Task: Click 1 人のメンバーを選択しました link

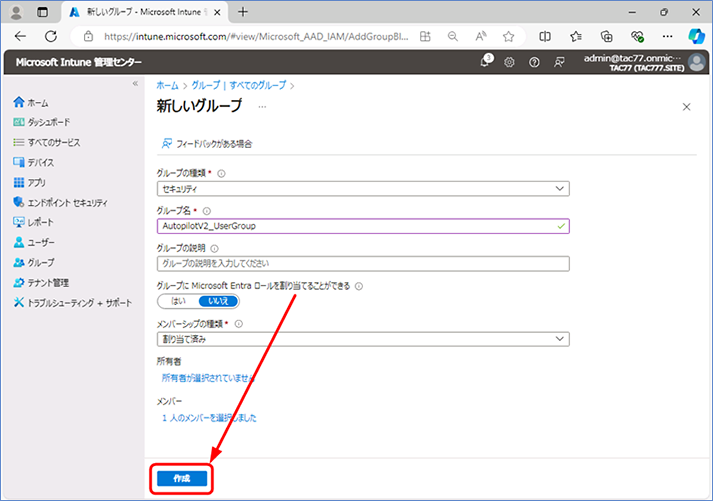Action: 209,418
